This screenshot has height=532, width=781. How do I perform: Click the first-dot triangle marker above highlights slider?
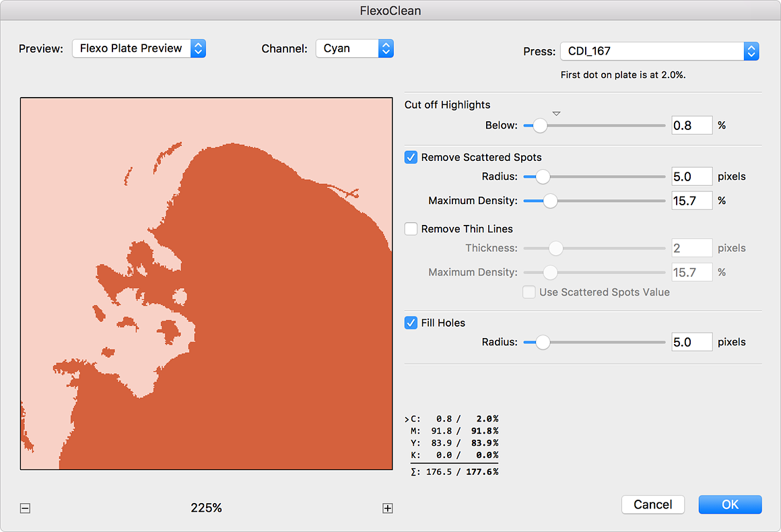coord(556,113)
